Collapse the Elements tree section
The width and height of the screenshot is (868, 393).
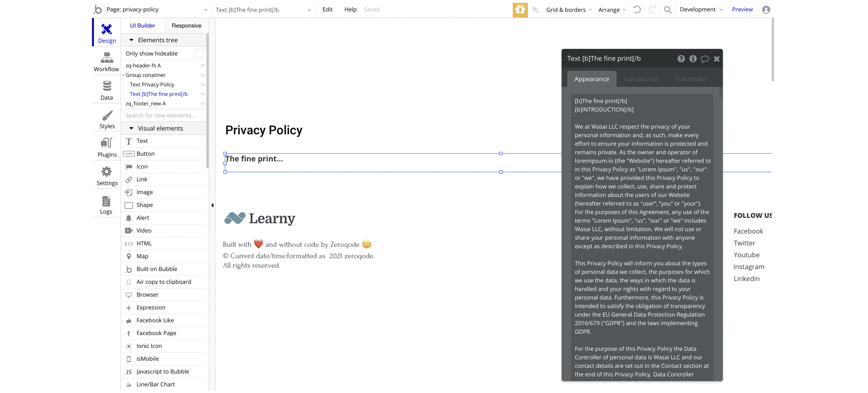pos(131,40)
